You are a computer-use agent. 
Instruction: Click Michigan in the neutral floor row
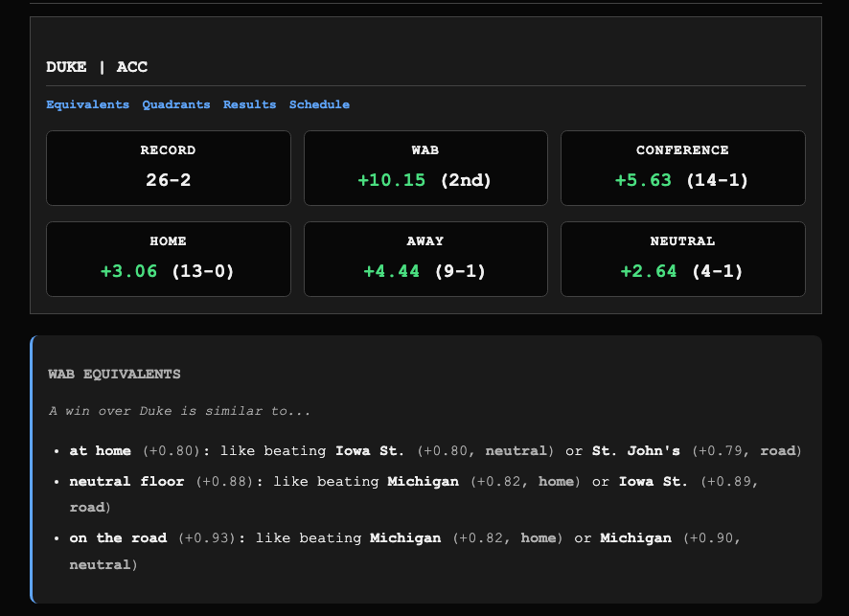tap(423, 481)
